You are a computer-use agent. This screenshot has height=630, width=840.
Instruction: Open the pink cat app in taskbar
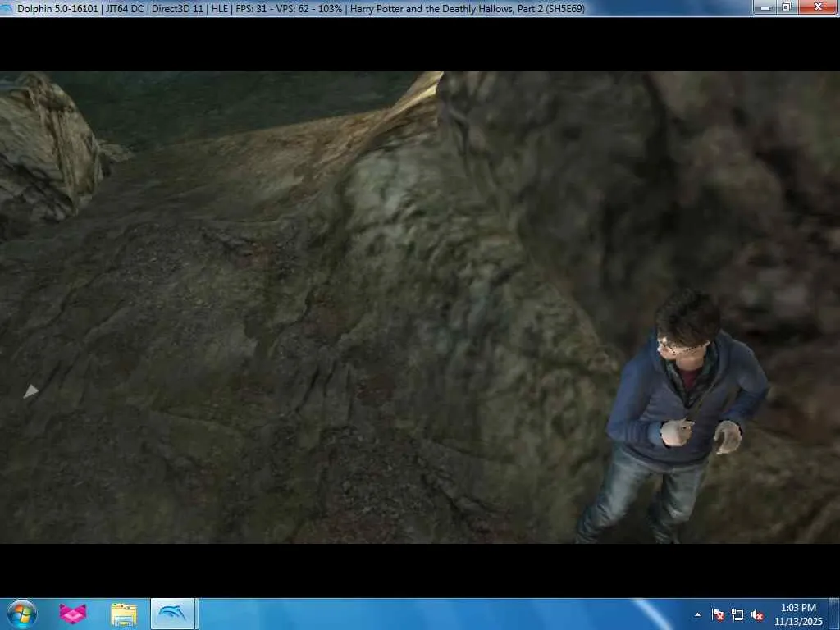coord(73,614)
